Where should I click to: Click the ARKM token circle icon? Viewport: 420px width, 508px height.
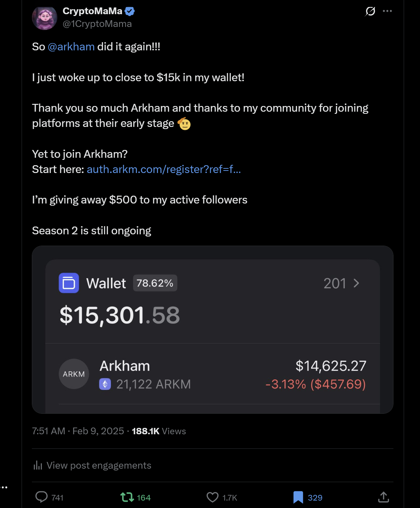point(74,374)
